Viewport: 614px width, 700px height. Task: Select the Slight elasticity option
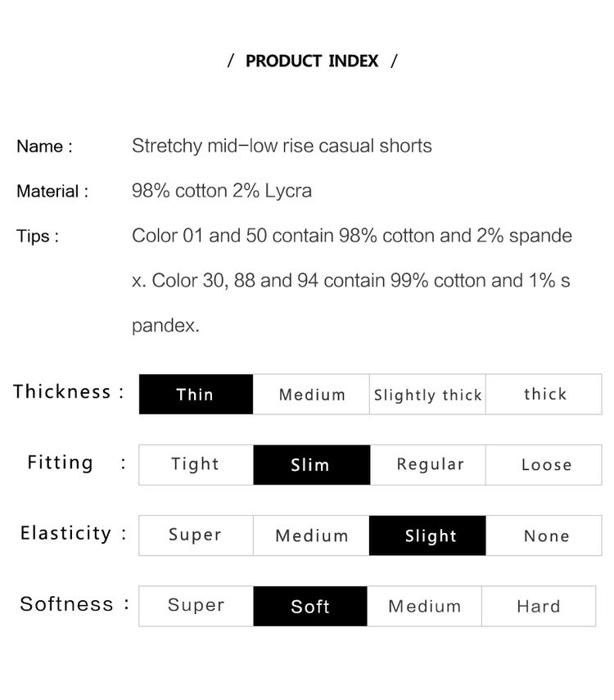[x=427, y=535]
